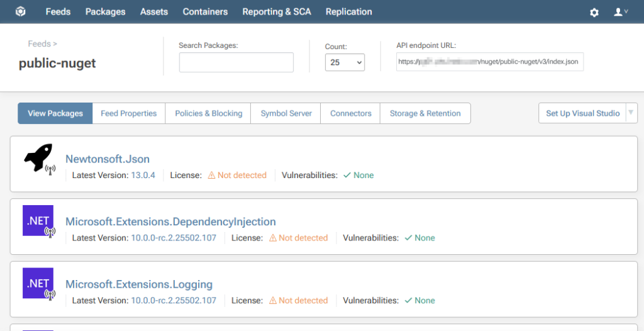This screenshot has height=331, width=644.
Task: Open the Reporting & SCA menu
Action: click(277, 12)
